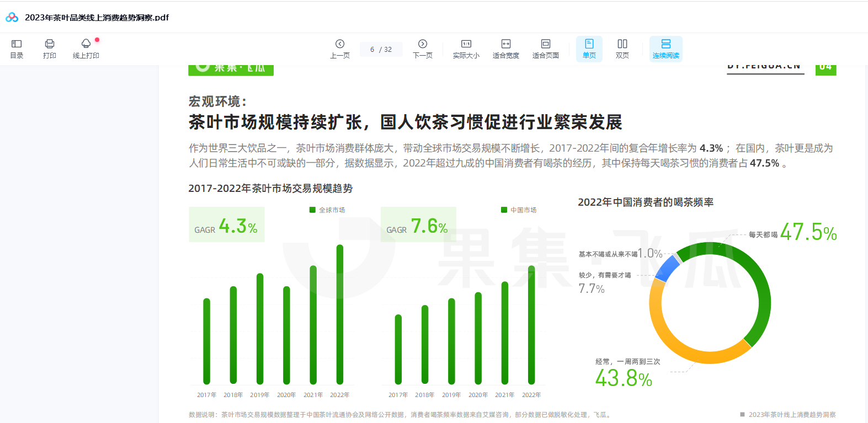Click the blue segment of donut chart

(667, 268)
